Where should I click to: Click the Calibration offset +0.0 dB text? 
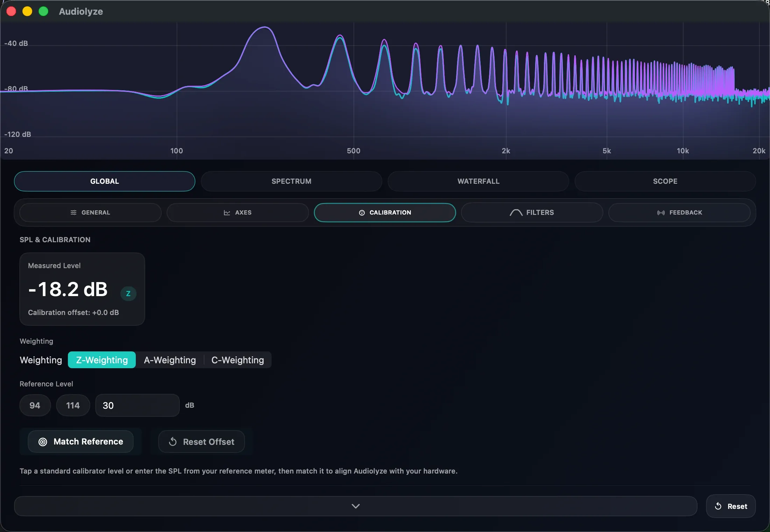point(73,313)
